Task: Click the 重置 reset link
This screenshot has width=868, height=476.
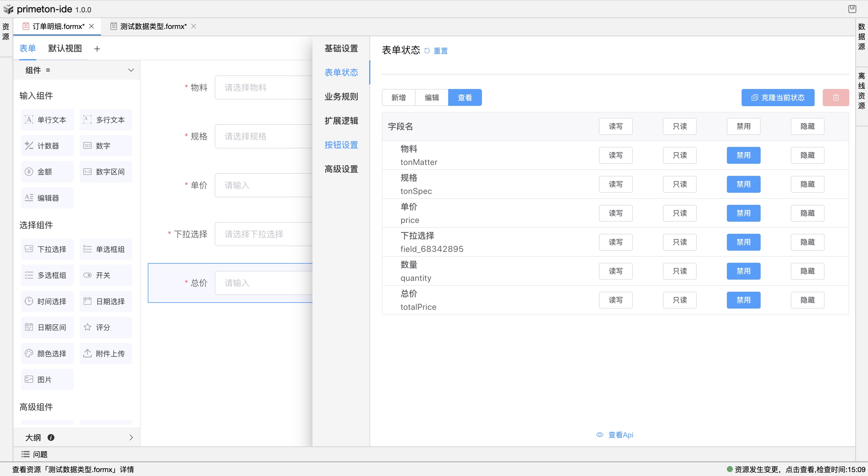Action: [440, 51]
